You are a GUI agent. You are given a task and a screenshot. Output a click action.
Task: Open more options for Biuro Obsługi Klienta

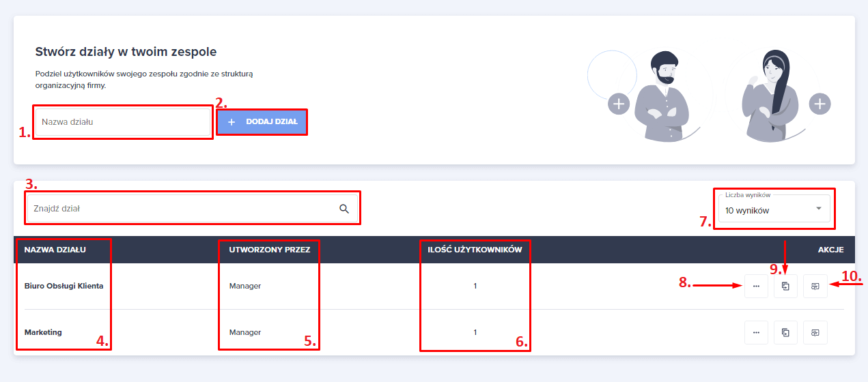[x=756, y=286]
